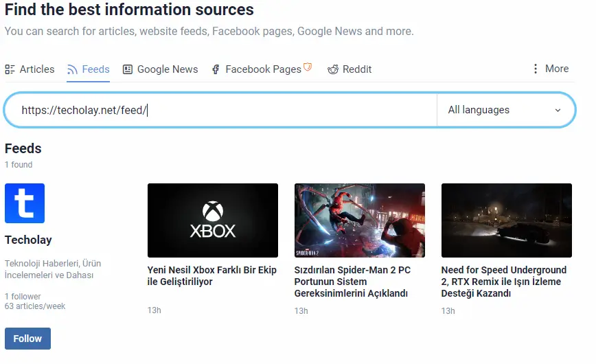Click the three-dot More icon

[x=535, y=69]
